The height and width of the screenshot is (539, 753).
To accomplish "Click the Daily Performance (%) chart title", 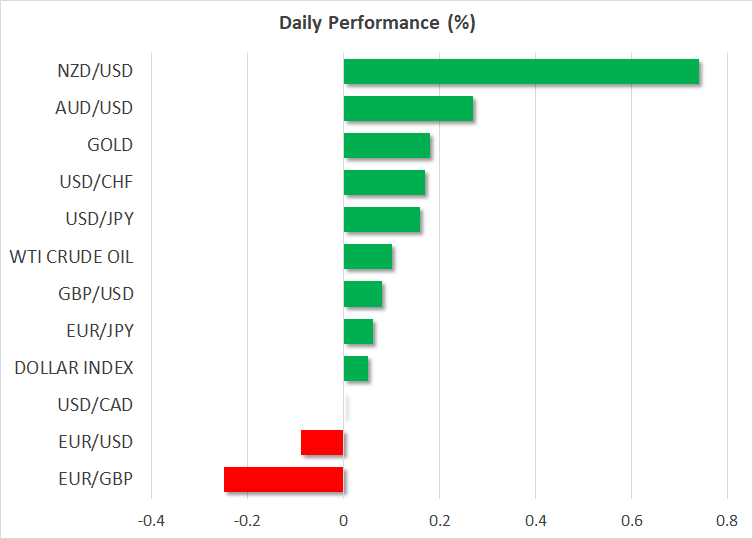I will [376, 23].
